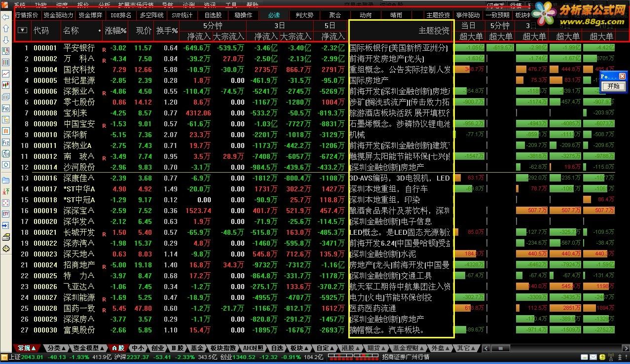This screenshot has width=630, height=364.
Task: Open the folder icon in left sidebar
Action: point(5,180)
